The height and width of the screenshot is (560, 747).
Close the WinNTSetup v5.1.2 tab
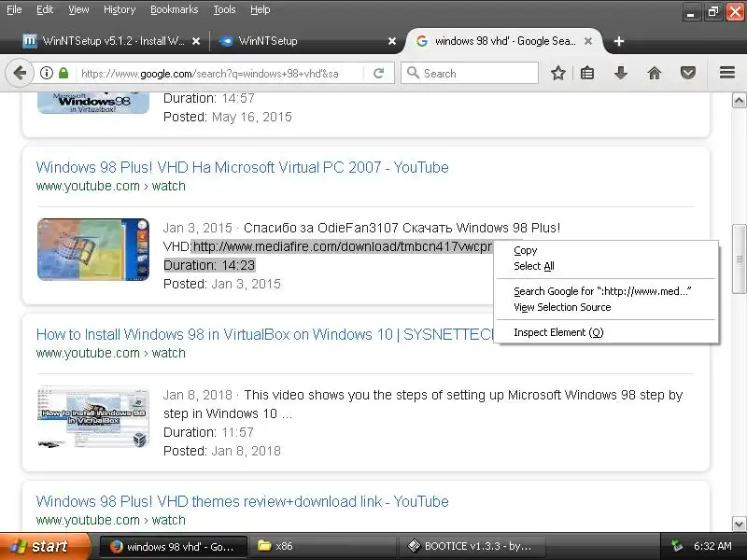pyautogui.click(x=196, y=41)
